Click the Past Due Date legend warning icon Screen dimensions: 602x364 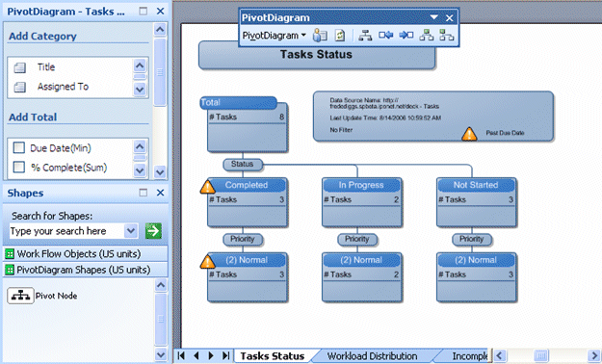point(469,134)
